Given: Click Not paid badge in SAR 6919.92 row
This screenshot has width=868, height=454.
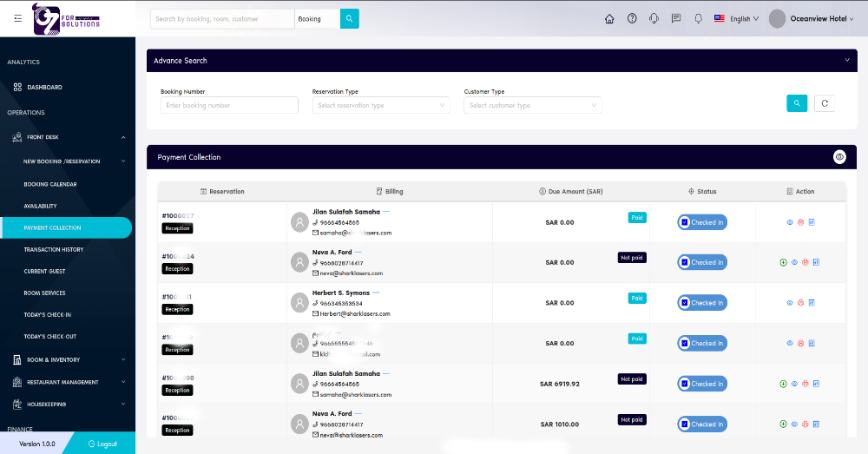Looking at the screenshot, I should [x=632, y=379].
